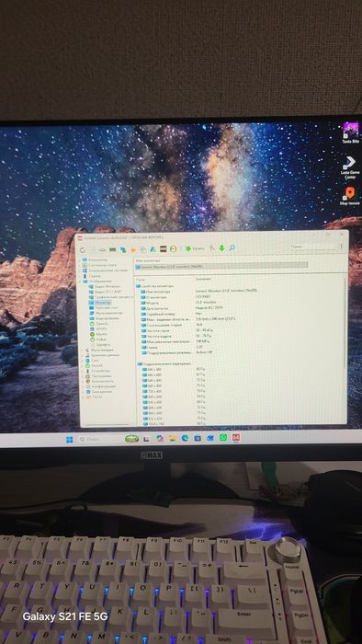362x644 pixels.
Task: Select Сервер tree node
Action: [91, 276]
